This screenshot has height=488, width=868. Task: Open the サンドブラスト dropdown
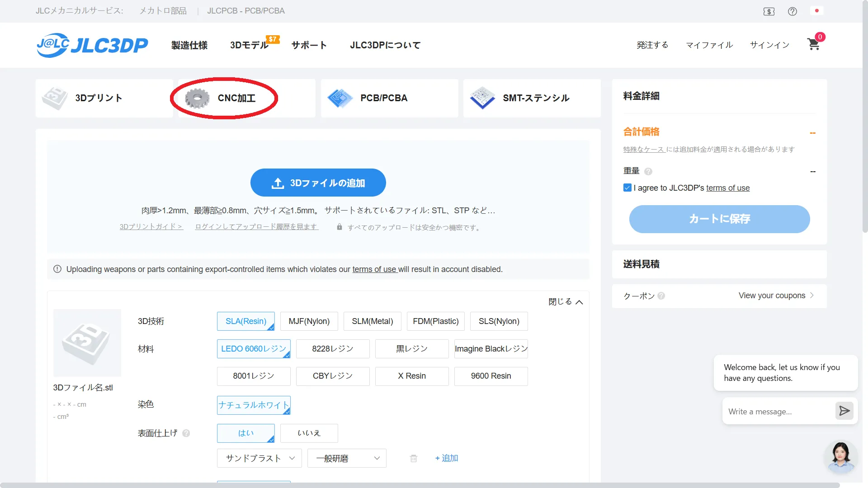tap(259, 458)
